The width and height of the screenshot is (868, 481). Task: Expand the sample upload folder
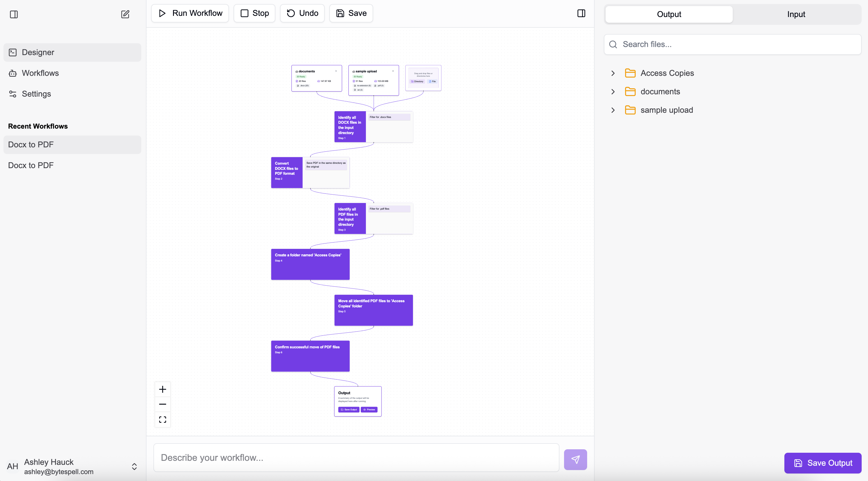[x=613, y=110]
